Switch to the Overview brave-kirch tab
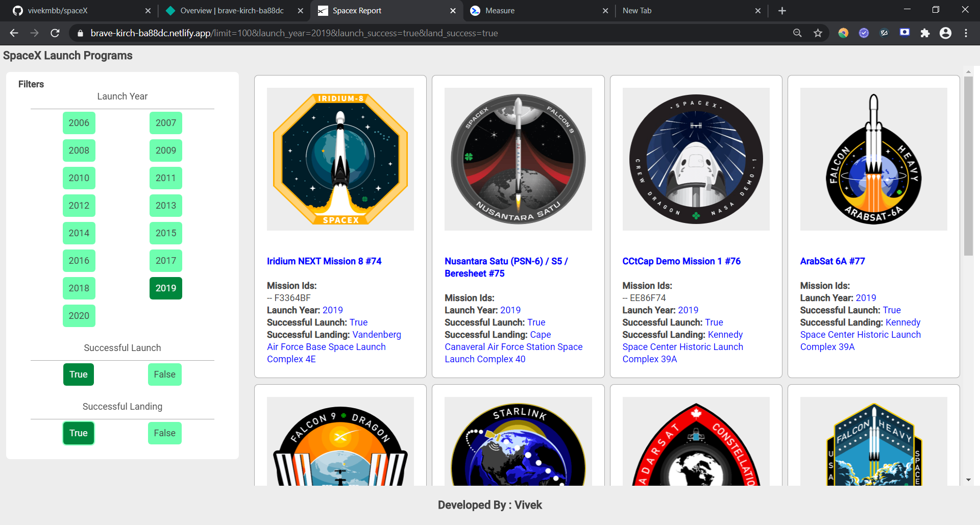The width and height of the screenshot is (980, 525). 233,11
